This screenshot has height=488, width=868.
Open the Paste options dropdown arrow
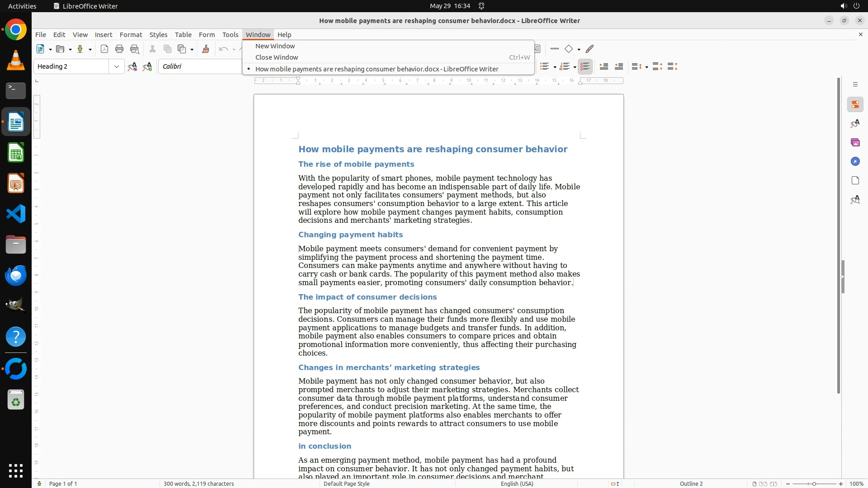pyautogui.click(x=192, y=49)
